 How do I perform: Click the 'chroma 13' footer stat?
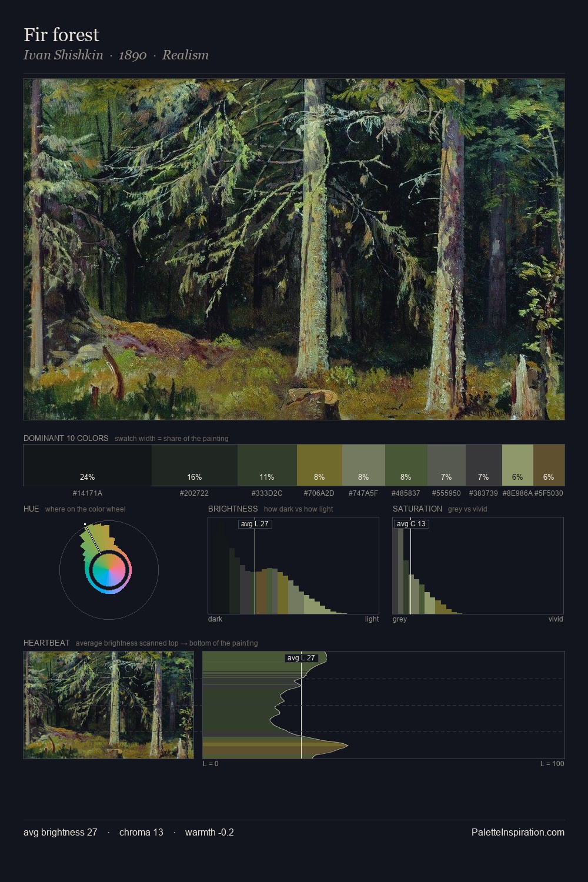(141, 832)
